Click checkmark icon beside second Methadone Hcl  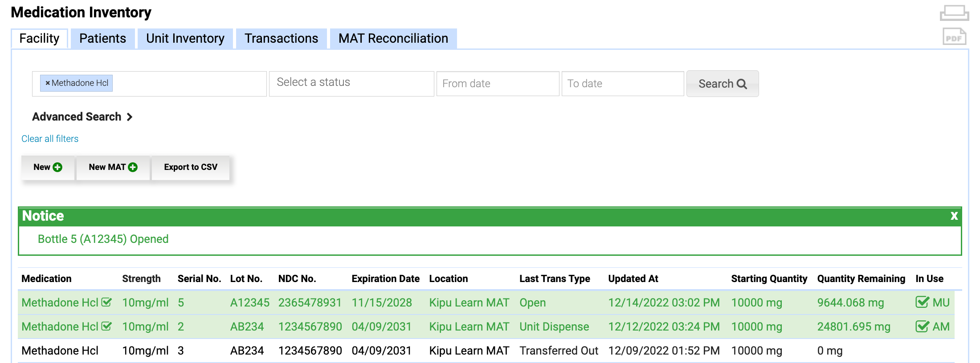pos(106,327)
